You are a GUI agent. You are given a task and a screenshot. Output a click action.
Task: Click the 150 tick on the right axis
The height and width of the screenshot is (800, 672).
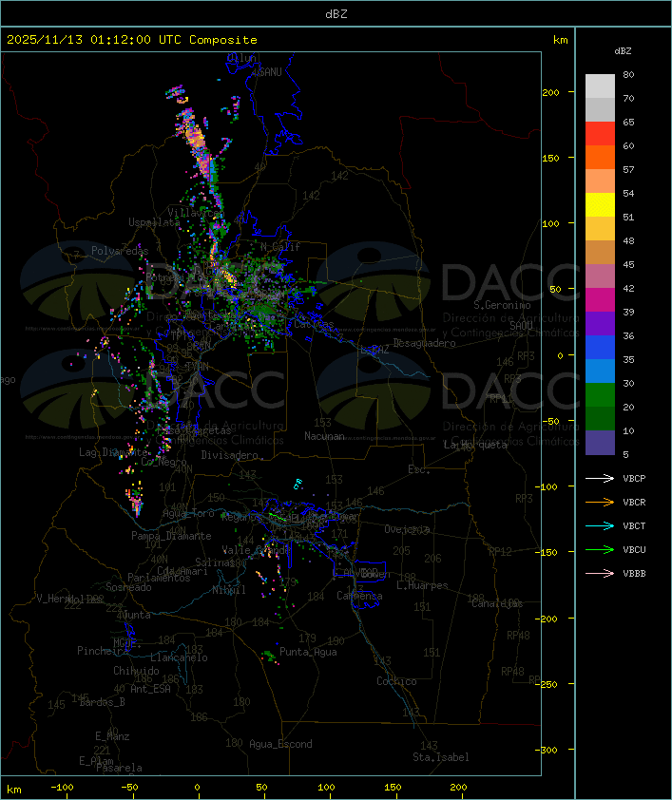point(550,158)
